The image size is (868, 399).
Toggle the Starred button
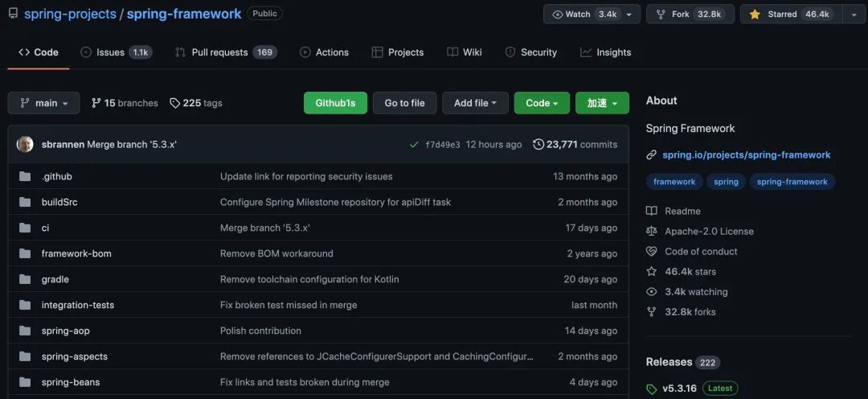tap(792, 14)
